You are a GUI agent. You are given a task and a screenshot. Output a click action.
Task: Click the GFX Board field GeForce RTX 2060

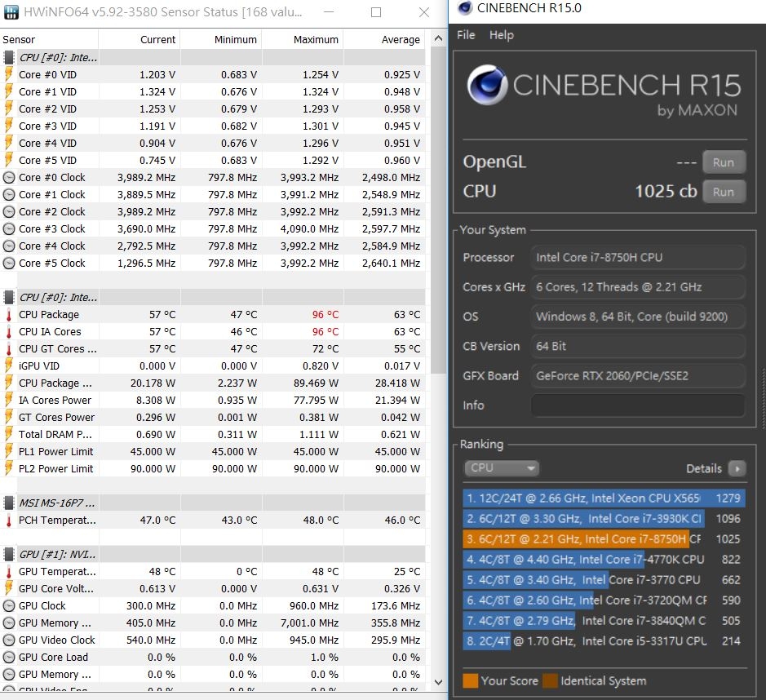[638, 375]
